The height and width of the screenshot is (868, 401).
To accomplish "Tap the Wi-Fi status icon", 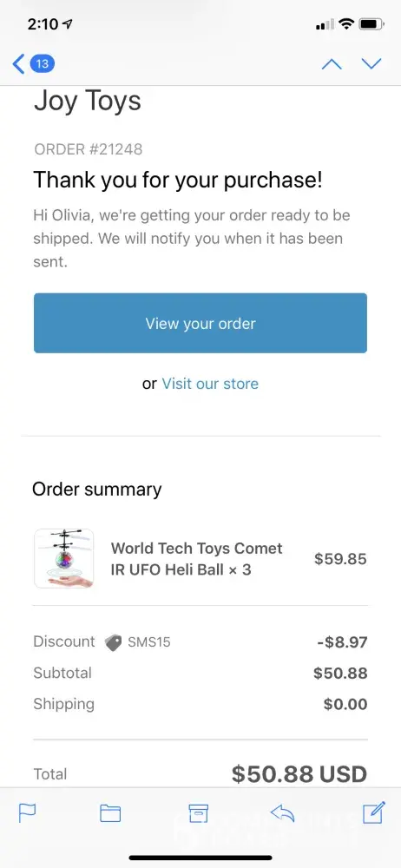I will 346,23.
